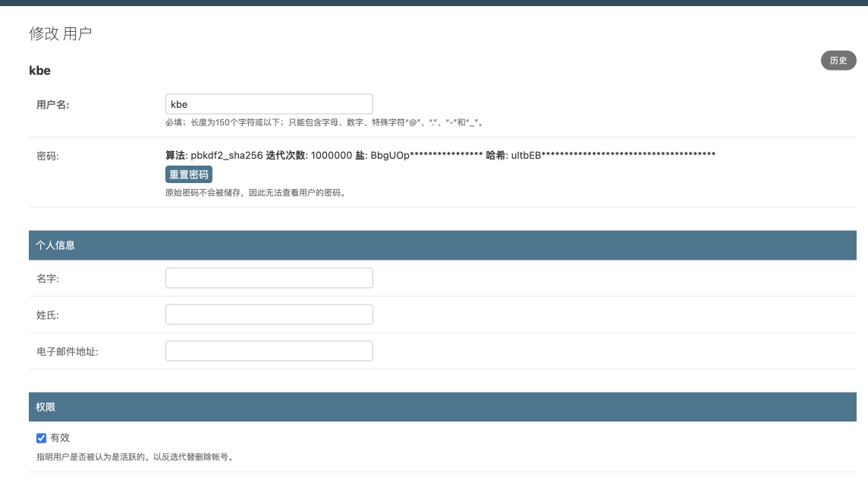Image resolution: width=868 pixels, height=480 pixels.
Task: Click the 历史 history button
Action: tap(838, 61)
